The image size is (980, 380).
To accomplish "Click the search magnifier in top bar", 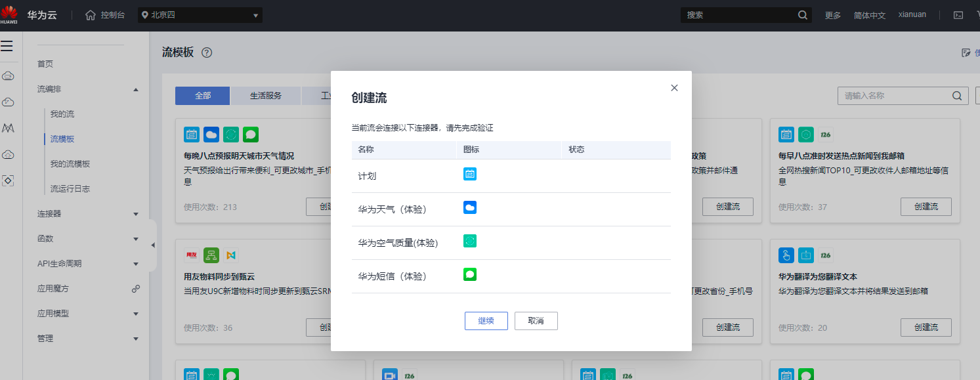I will point(803,15).
